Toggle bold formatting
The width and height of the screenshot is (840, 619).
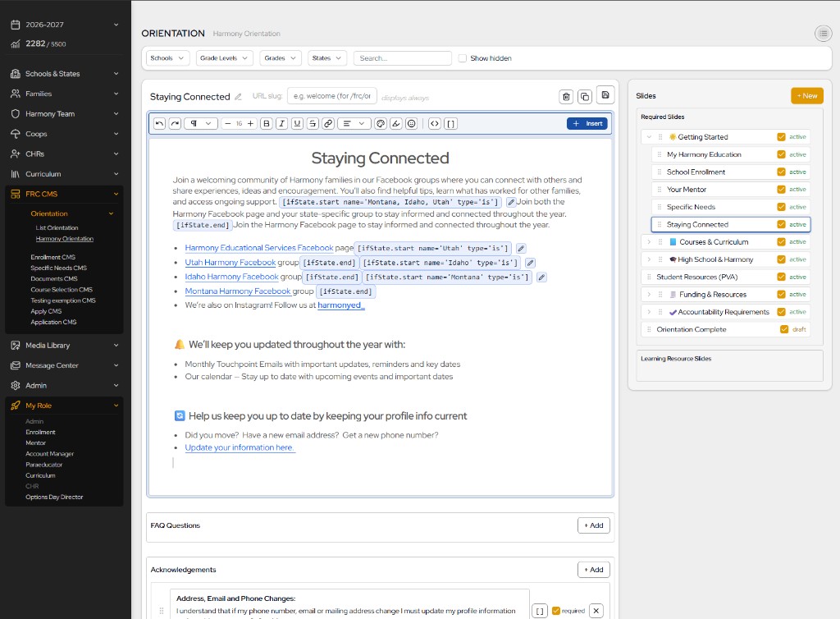267,124
